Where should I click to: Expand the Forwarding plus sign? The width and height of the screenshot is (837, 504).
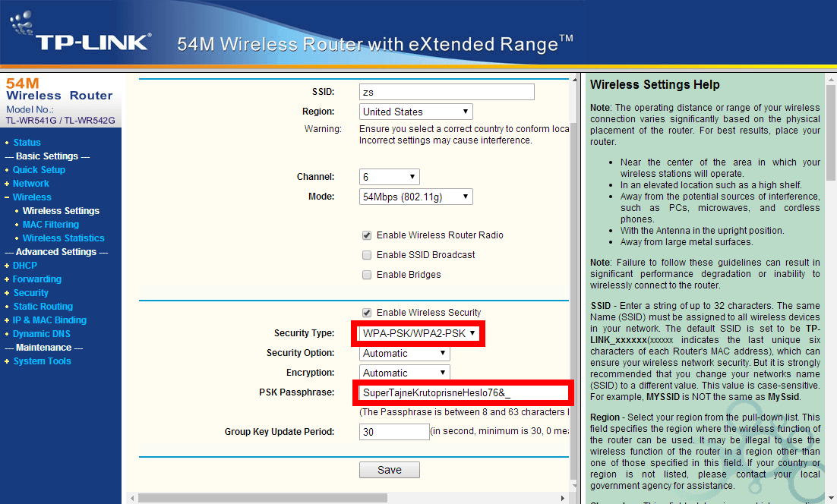pyautogui.click(x=7, y=279)
